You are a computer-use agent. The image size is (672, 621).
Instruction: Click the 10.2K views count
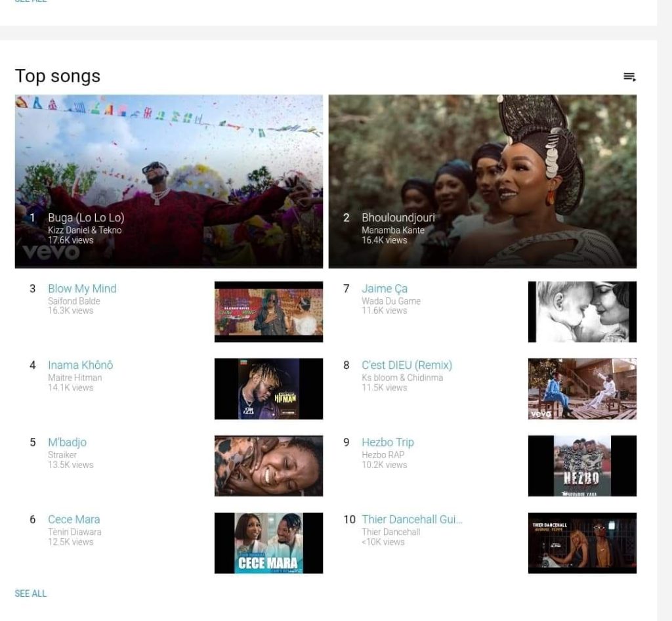[x=384, y=465]
